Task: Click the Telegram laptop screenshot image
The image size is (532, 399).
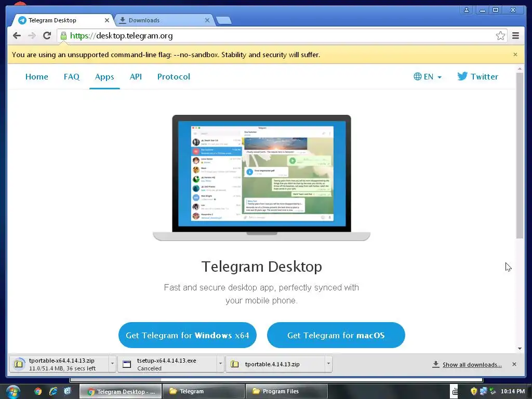Action: point(262,178)
